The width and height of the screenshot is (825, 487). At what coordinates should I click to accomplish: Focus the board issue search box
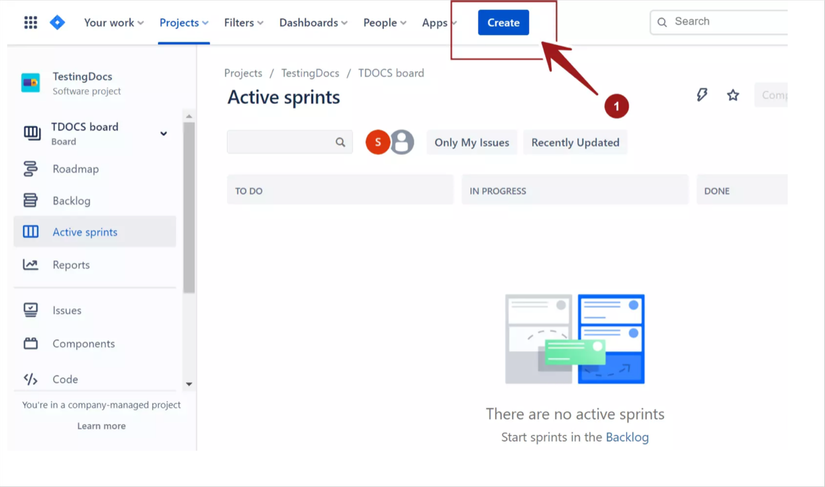(x=290, y=142)
